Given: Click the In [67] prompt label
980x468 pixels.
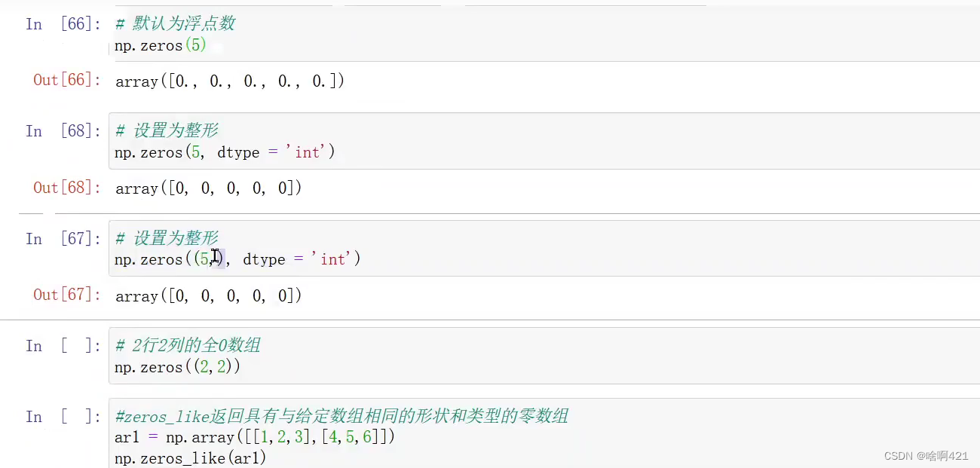Looking at the screenshot, I should click(63, 239).
